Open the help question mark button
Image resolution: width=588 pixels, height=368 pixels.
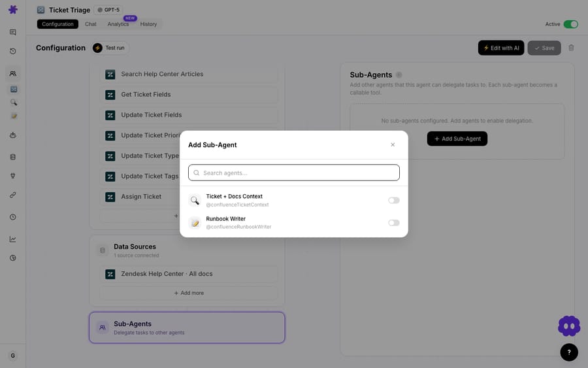pyautogui.click(x=569, y=352)
